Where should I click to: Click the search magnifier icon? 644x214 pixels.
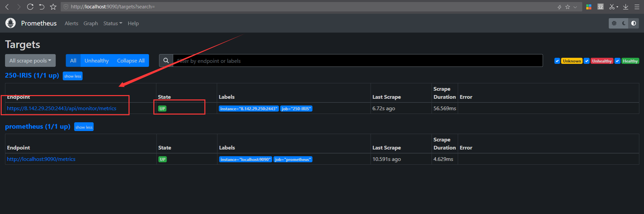pos(166,60)
